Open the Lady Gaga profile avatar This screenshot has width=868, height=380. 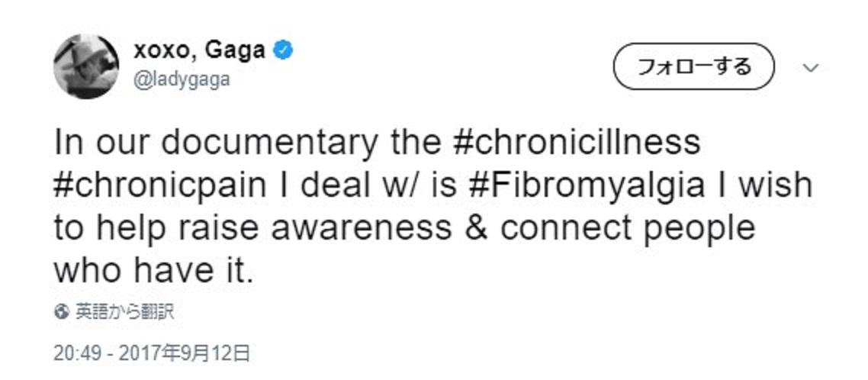[x=86, y=66]
